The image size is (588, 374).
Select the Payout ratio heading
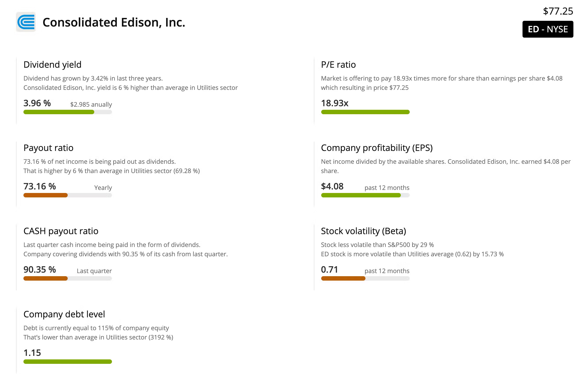[48, 148]
